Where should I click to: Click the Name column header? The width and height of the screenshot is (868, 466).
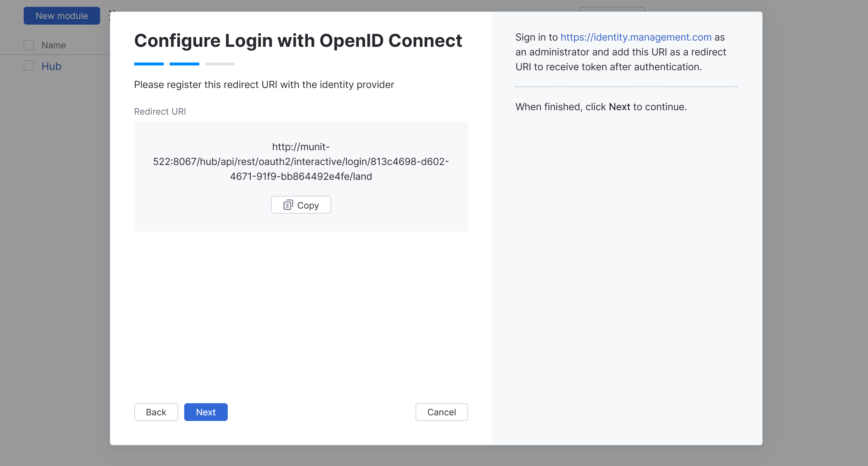coord(54,45)
